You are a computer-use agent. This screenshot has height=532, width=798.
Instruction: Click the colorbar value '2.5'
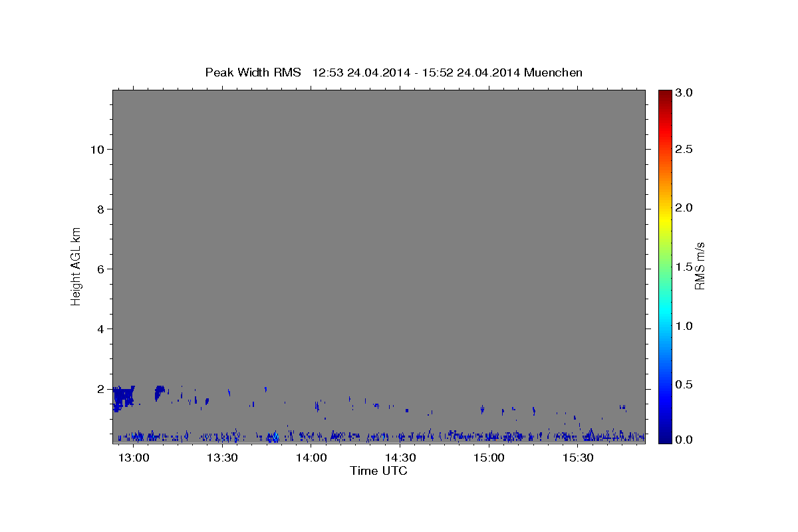(x=684, y=150)
